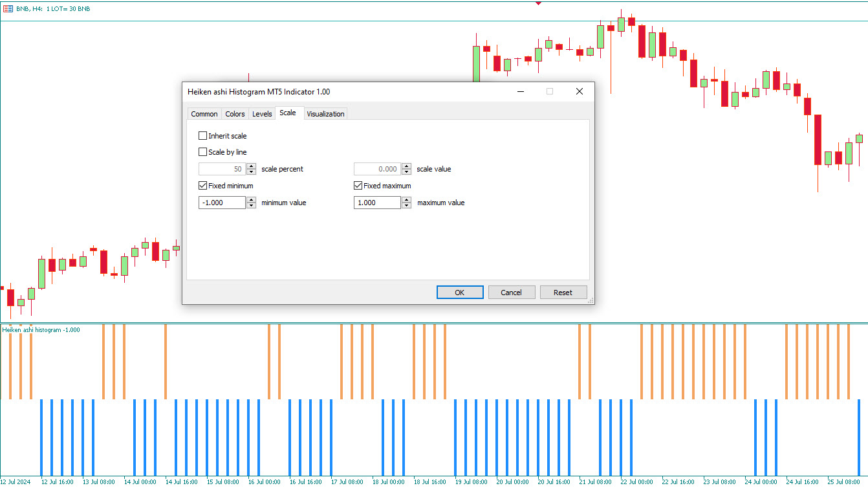Go back to the Common tab

204,113
